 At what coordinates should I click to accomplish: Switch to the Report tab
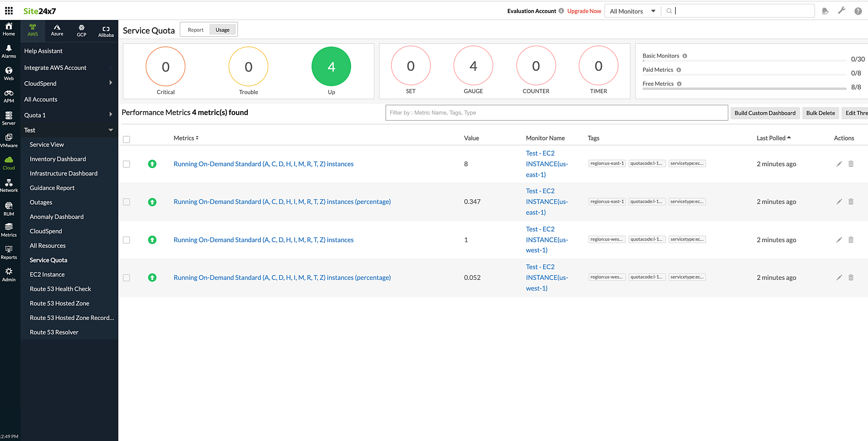click(x=195, y=30)
